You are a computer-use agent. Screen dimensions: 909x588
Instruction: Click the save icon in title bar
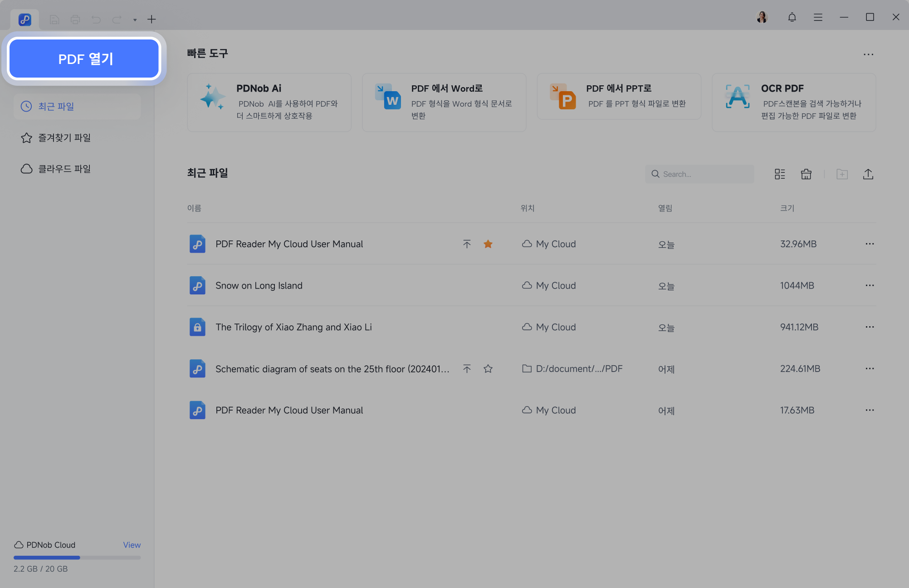coord(54,20)
